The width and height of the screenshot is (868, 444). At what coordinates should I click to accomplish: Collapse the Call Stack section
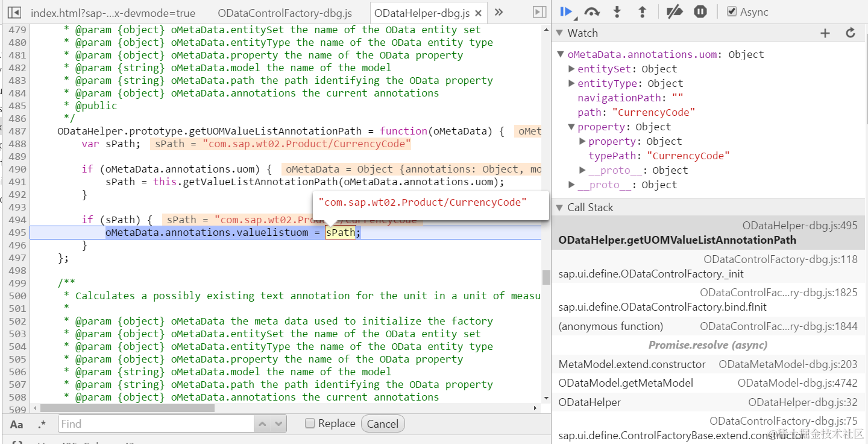point(560,208)
